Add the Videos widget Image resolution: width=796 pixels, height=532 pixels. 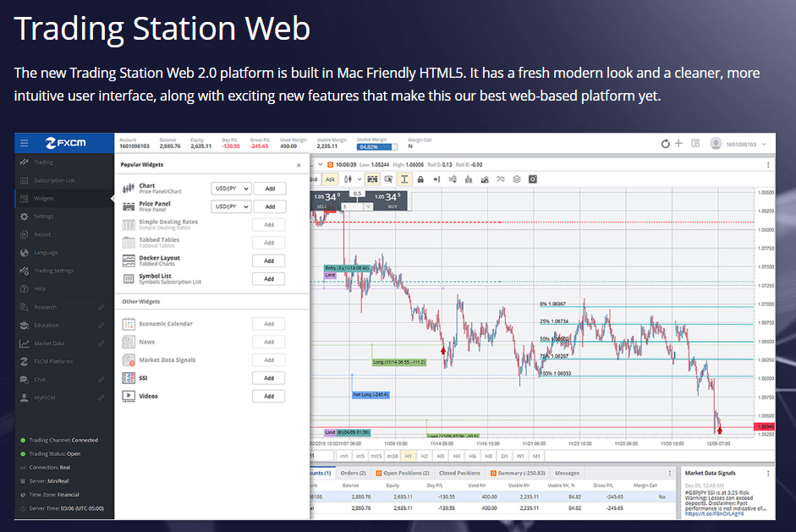coord(268,396)
